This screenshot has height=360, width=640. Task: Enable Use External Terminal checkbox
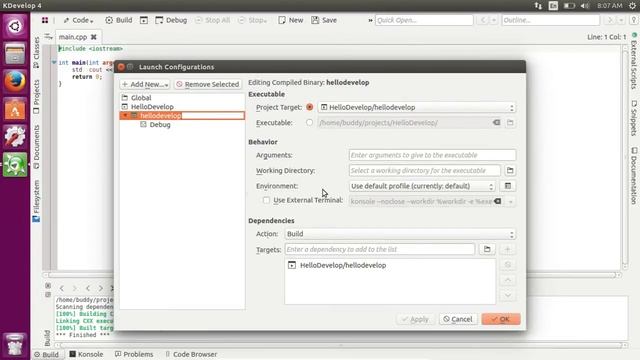point(266,200)
